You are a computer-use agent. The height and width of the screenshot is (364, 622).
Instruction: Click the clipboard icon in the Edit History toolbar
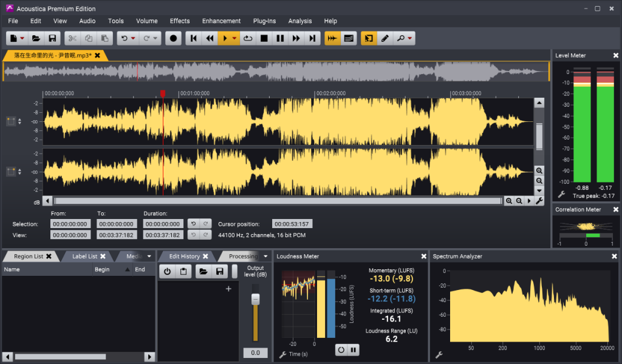tap(183, 272)
